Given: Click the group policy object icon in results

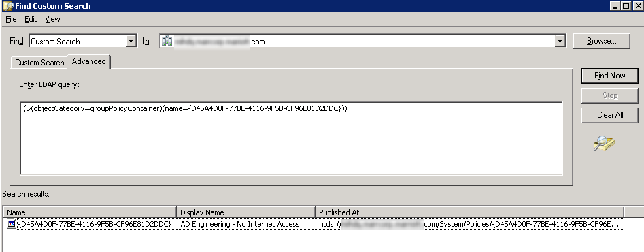Looking at the screenshot, I should pos(12,224).
